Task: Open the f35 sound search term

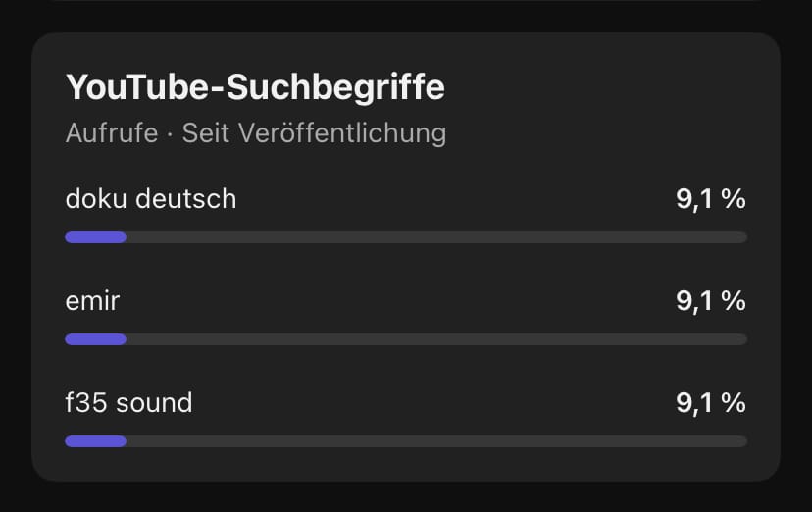Action: tap(128, 403)
